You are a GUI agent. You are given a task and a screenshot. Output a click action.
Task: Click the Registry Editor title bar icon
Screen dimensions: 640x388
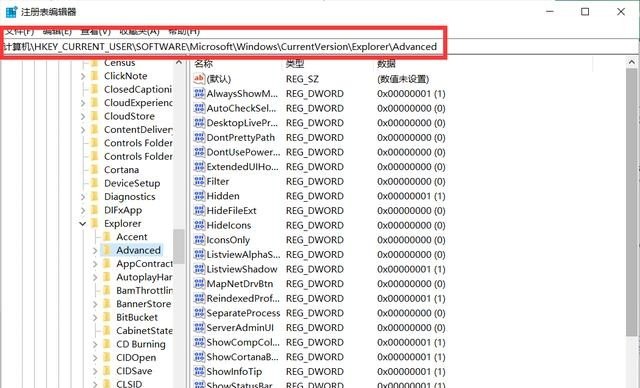(11, 12)
